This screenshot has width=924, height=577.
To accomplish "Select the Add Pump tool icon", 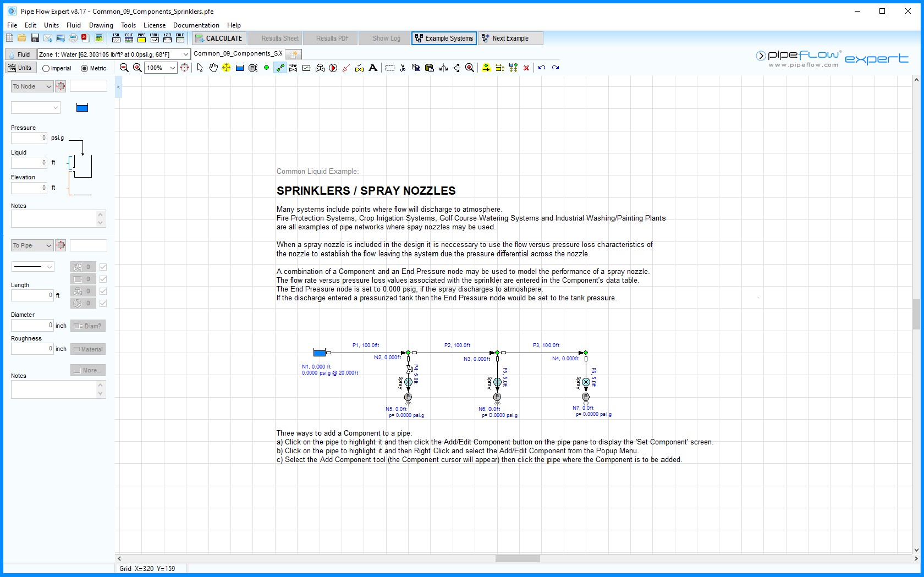I will click(x=333, y=68).
